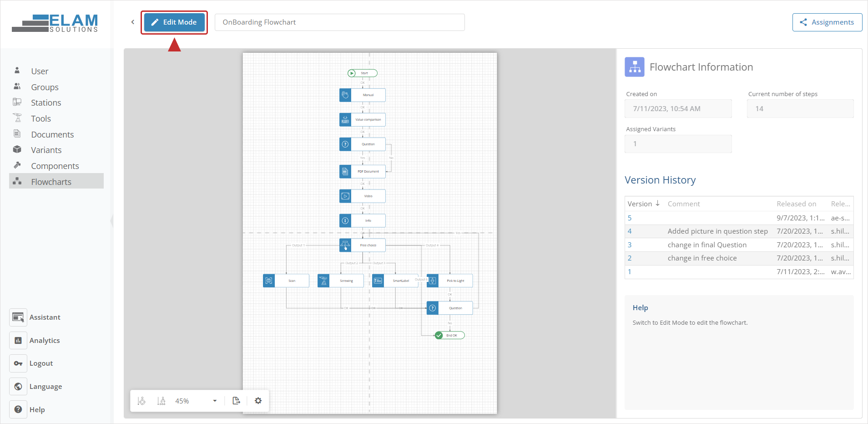
Task: Click the Edit Mode button
Action: tap(174, 22)
